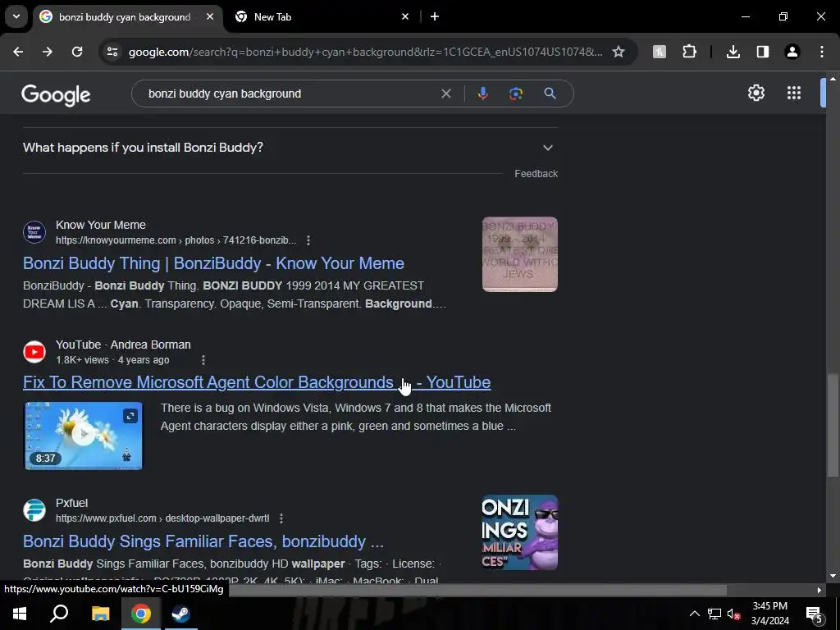Viewport: 840px width, 630px height.
Task: Close the bonzi buddy cyan background tab
Action: click(x=210, y=16)
